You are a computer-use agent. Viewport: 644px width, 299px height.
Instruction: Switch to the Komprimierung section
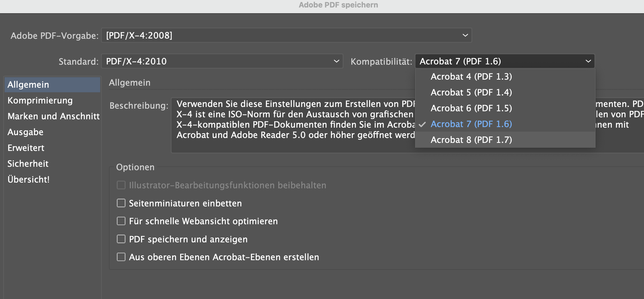40,100
